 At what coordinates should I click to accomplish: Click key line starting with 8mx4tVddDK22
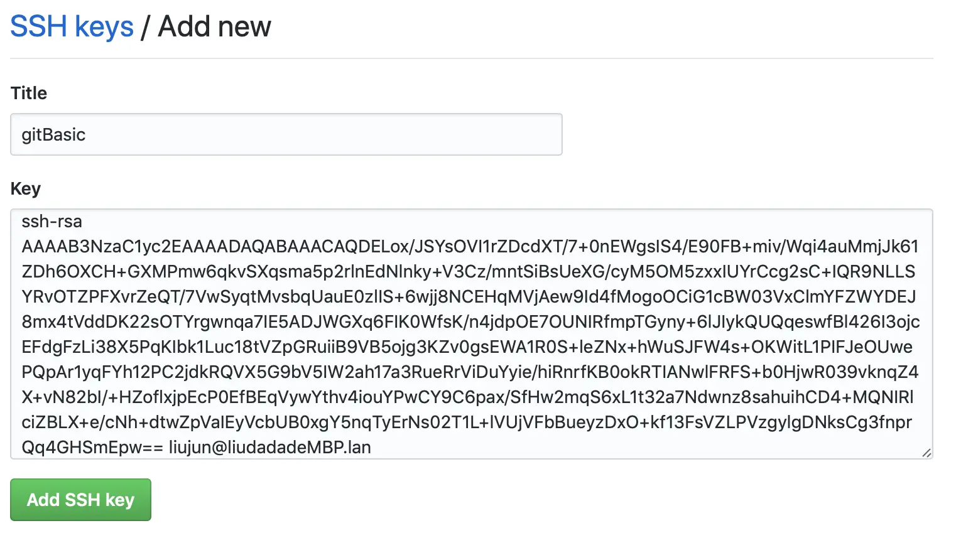[470, 321]
